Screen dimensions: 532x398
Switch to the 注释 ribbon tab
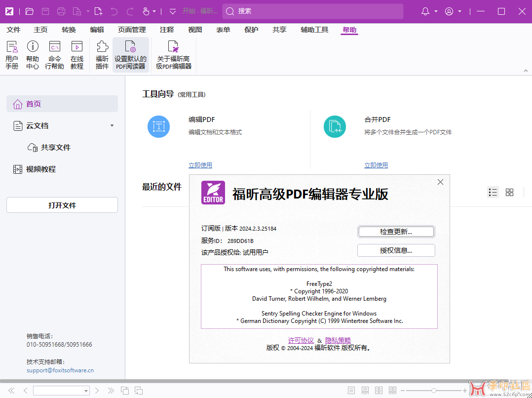coord(167,30)
